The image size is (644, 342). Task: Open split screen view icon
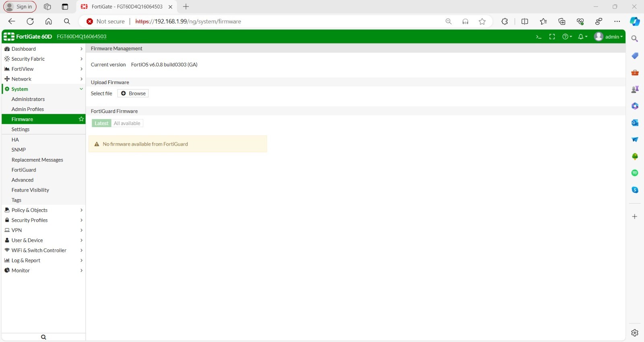pyautogui.click(x=525, y=21)
